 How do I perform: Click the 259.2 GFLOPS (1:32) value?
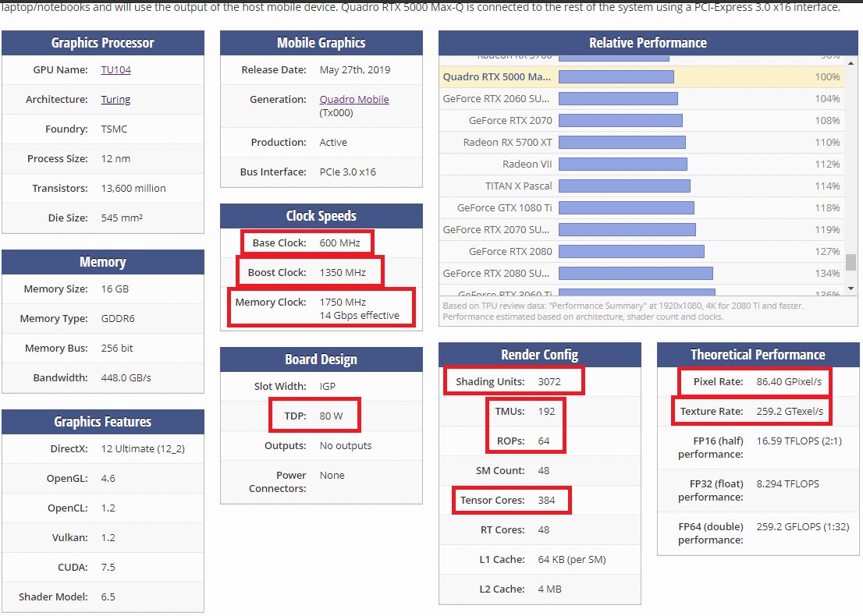[x=802, y=527]
